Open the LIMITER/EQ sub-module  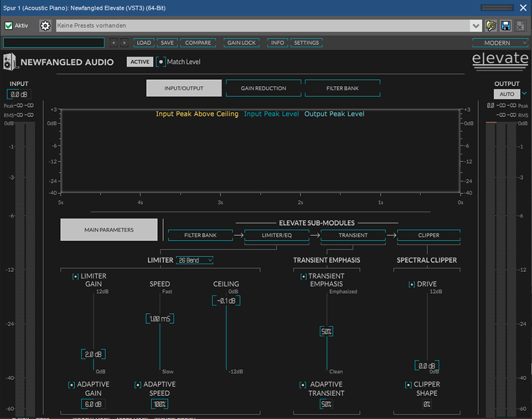[x=277, y=235]
